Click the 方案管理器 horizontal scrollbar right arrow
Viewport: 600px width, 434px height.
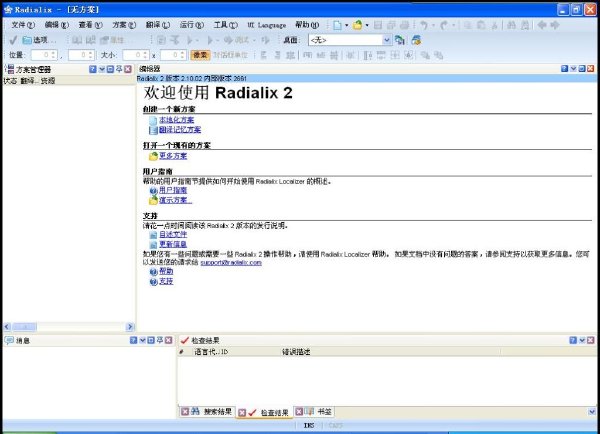(130, 326)
